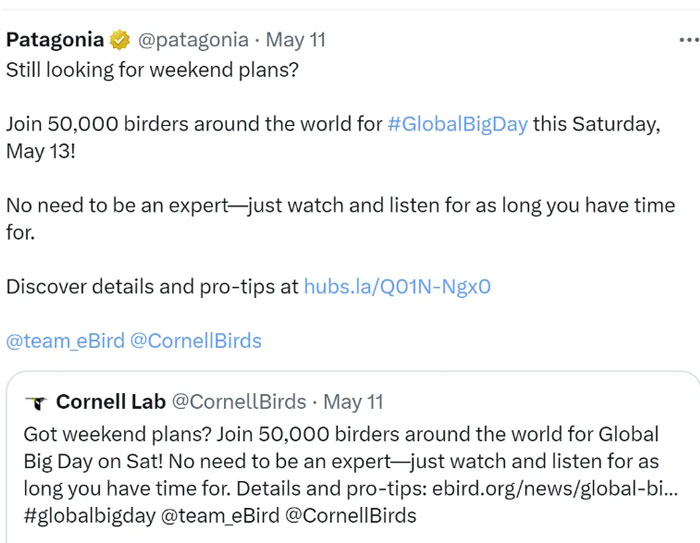Screen dimensions: 700x543
Task: Open the Patagonia profile name
Action: coord(55,40)
